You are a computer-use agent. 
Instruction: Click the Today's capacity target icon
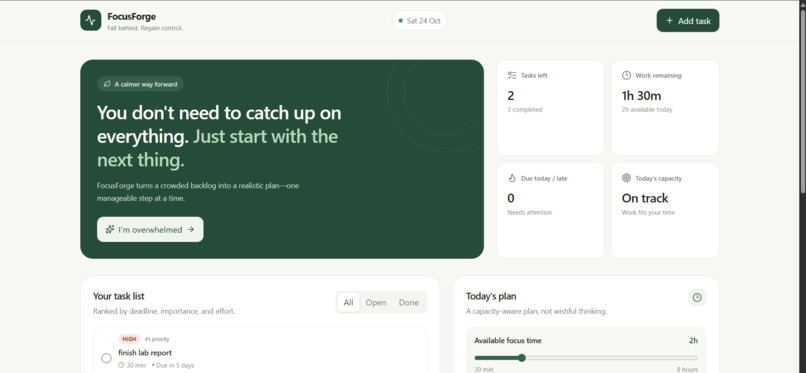626,178
